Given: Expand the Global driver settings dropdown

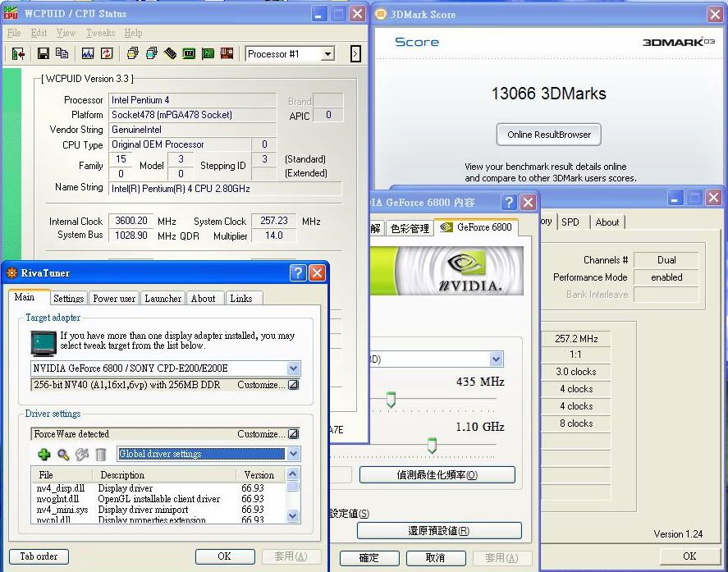Looking at the screenshot, I should coord(294,454).
